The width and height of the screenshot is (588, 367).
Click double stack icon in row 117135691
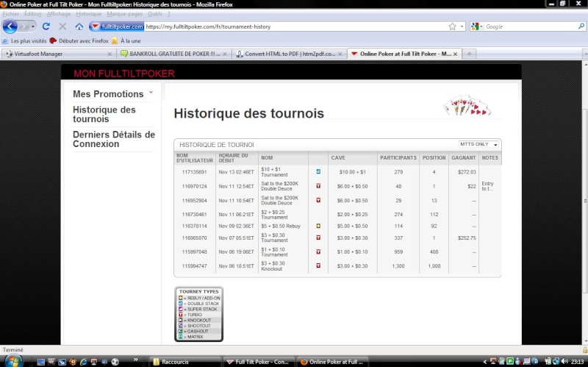318,171
